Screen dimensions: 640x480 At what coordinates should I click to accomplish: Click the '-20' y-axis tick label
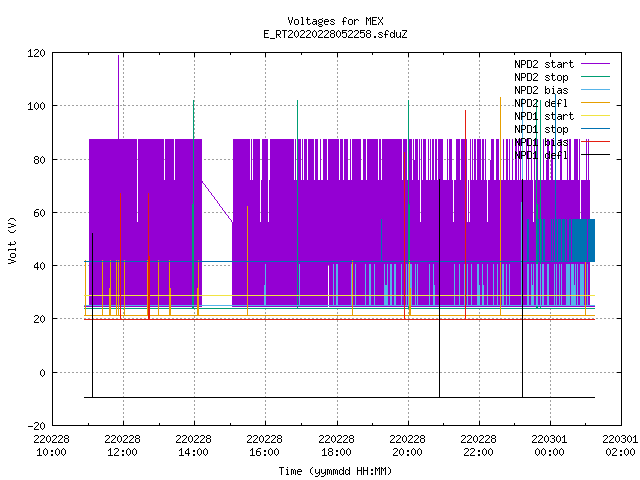36,426
